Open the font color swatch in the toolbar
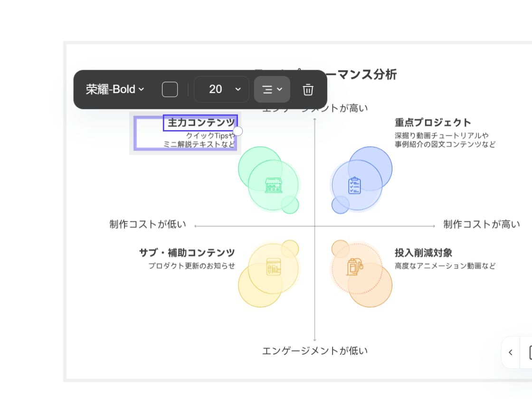532x399 pixels. click(170, 89)
